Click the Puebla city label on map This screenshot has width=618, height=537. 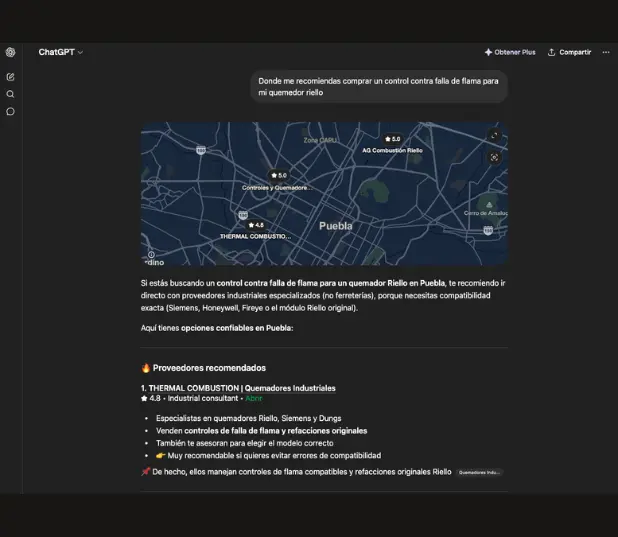[x=335, y=226]
